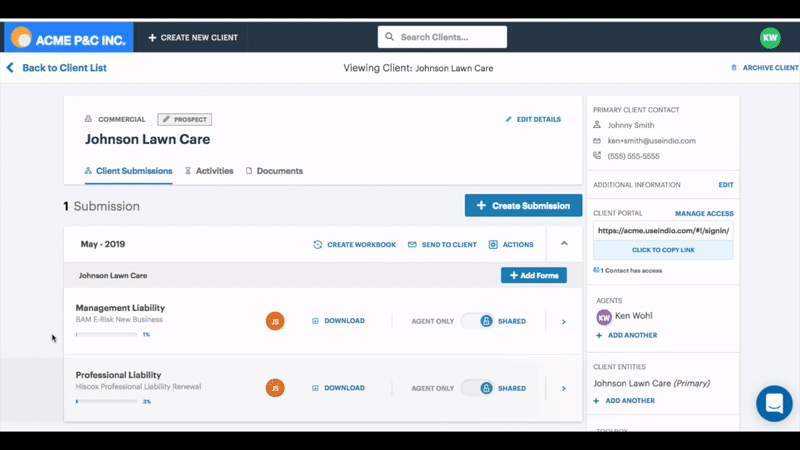Screen dimensions: 800x450
Task: Click Create Workbook icon
Action: coord(318,244)
